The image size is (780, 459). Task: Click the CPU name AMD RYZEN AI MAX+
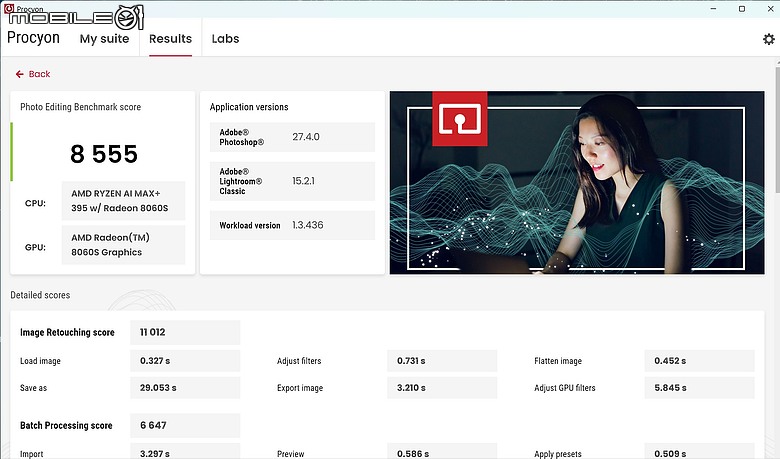pos(123,201)
